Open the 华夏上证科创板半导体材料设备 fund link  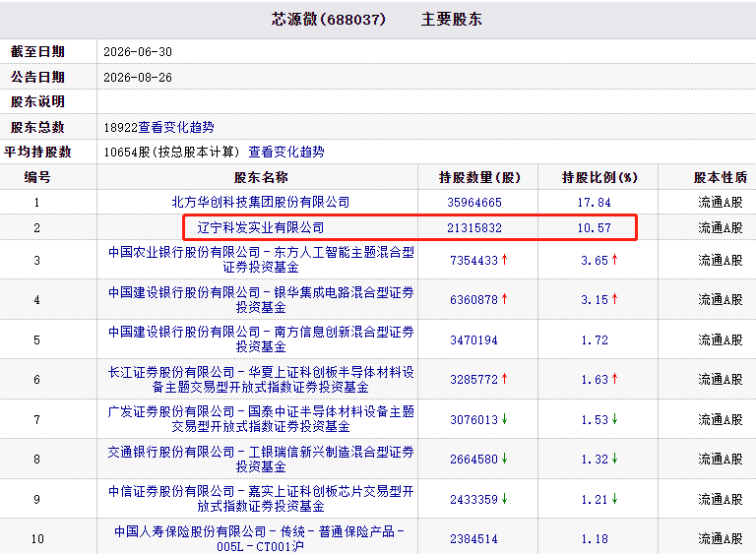click(x=260, y=380)
